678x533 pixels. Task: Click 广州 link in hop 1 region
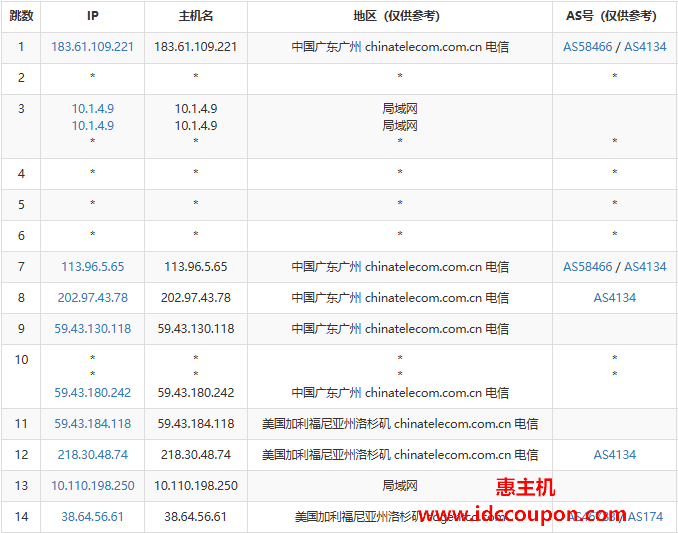point(349,47)
